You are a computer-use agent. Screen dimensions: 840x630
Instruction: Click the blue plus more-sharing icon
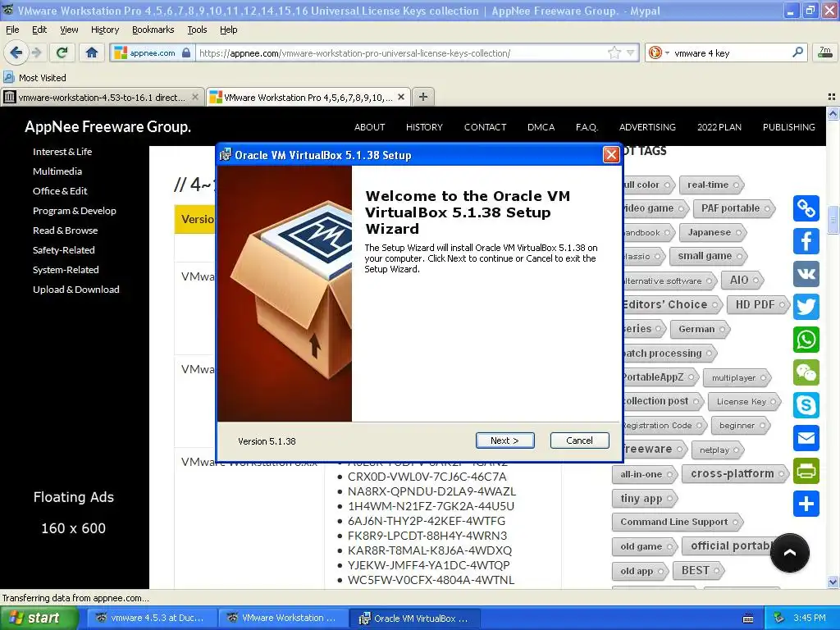tap(806, 504)
